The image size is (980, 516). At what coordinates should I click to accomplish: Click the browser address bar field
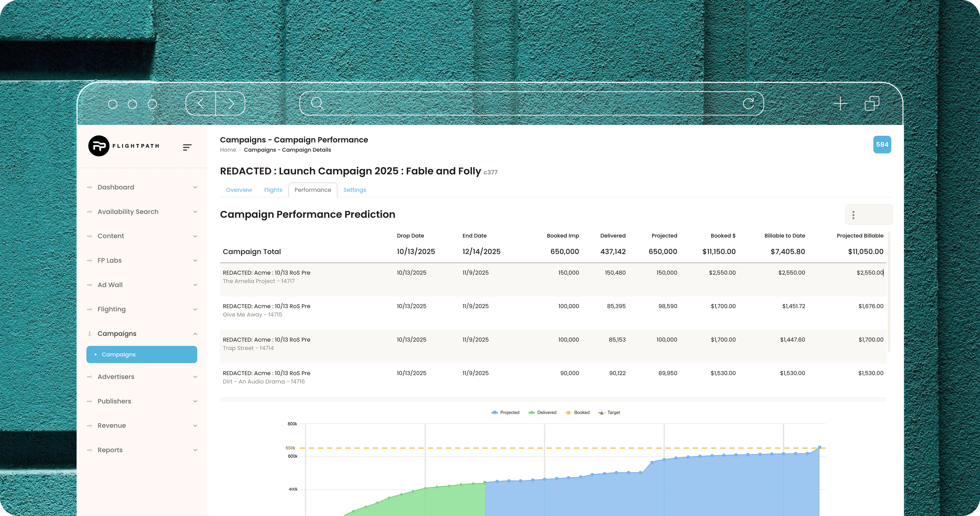[532, 103]
